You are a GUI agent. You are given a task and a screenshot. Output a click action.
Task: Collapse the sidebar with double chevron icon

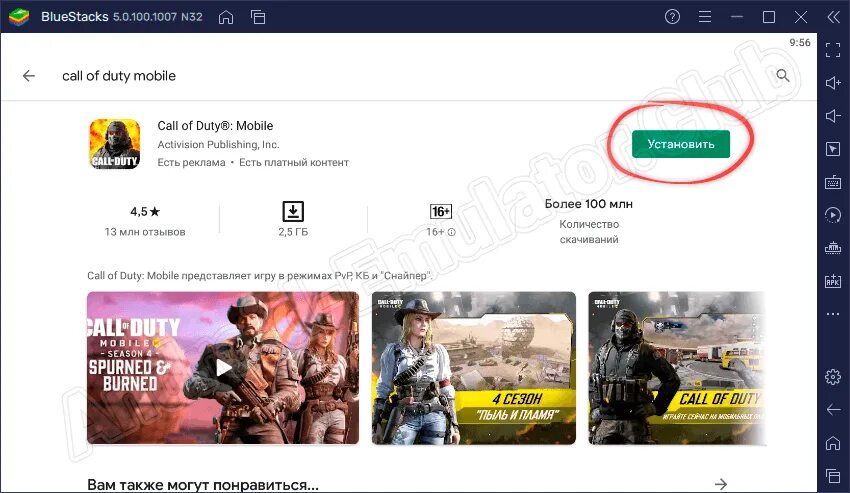tap(833, 17)
